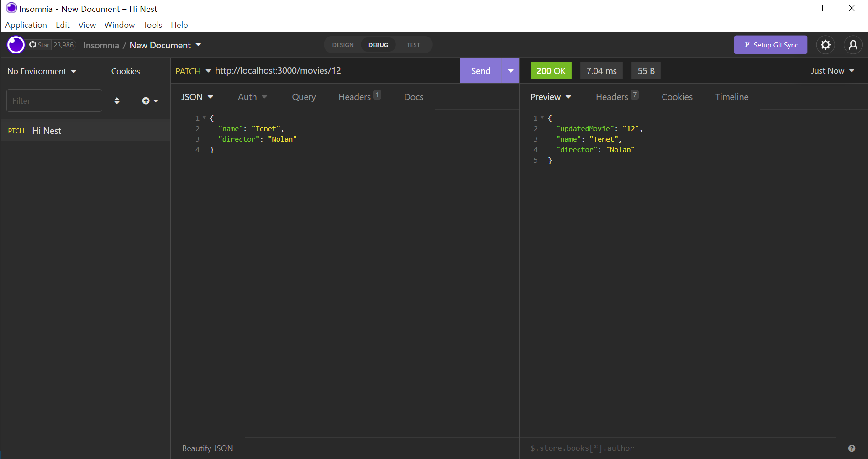The height and width of the screenshot is (459, 868).
Task: Switch to DEBUG mode
Action: (378, 45)
